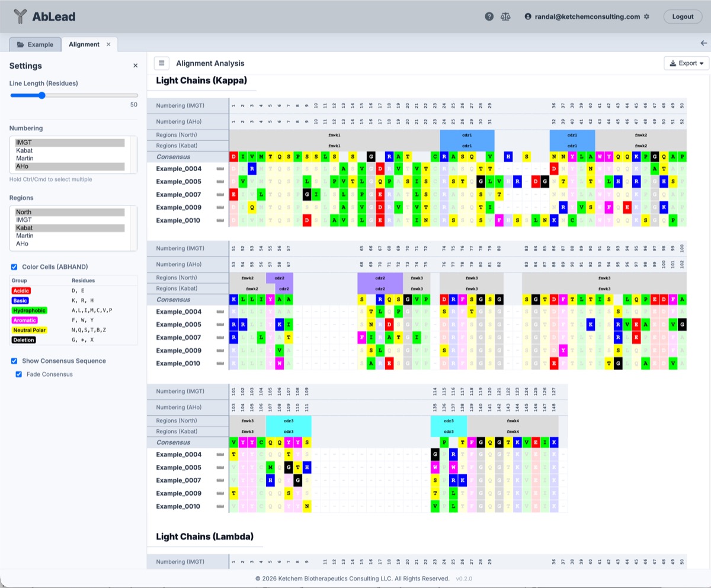
Task: Click the user account icon in the header
Action: [x=527, y=17]
